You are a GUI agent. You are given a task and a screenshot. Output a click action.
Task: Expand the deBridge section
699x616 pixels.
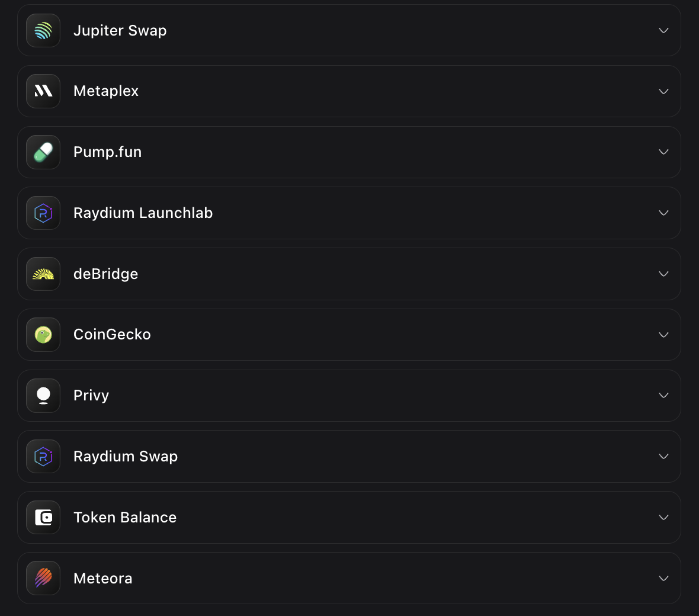tap(663, 274)
